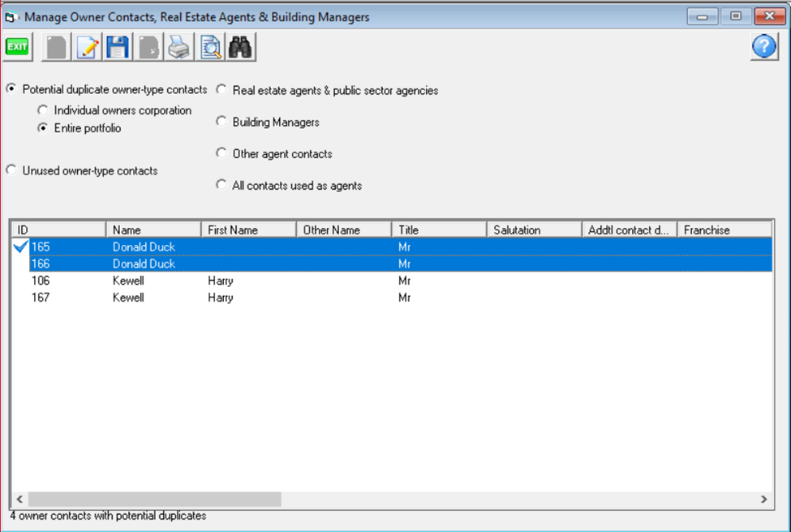Viewport: 791px width, 532px height.
Task: Select the Building Managers radio button
Action: (221, 122)
